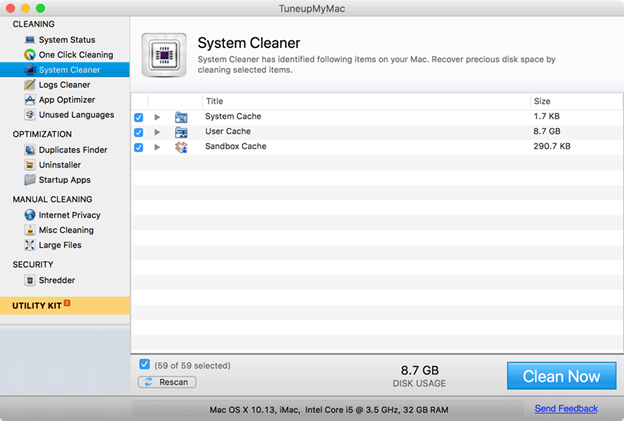Click the Uninstaller icon in sidebar
624x421 pixels.
point(30,165)
